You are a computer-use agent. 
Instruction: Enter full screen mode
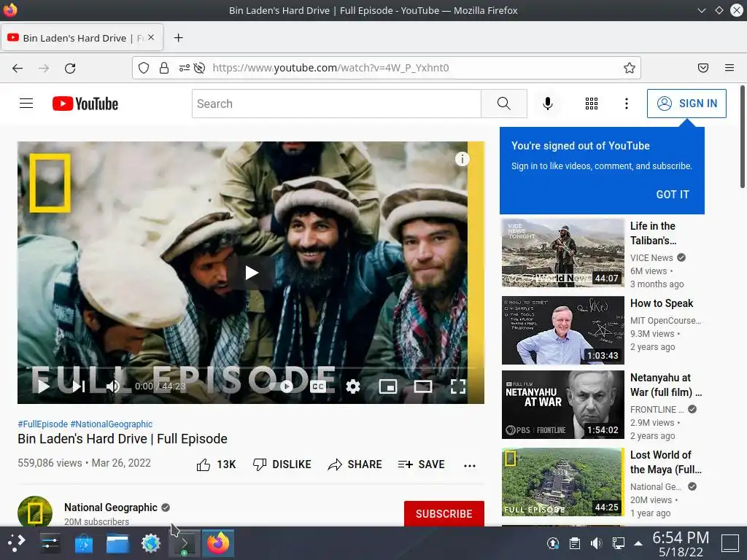pyautogui.click(x=458, y=386)
